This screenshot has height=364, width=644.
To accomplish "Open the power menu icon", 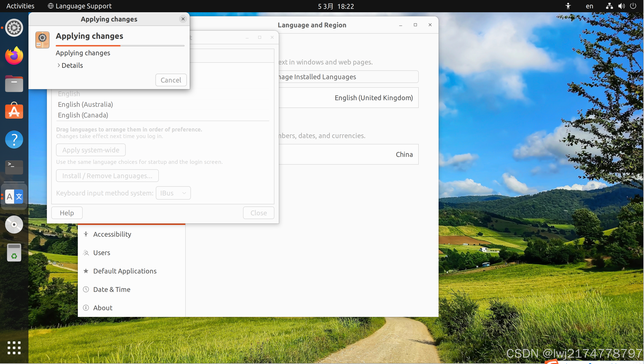I will (x=633, y=6).
